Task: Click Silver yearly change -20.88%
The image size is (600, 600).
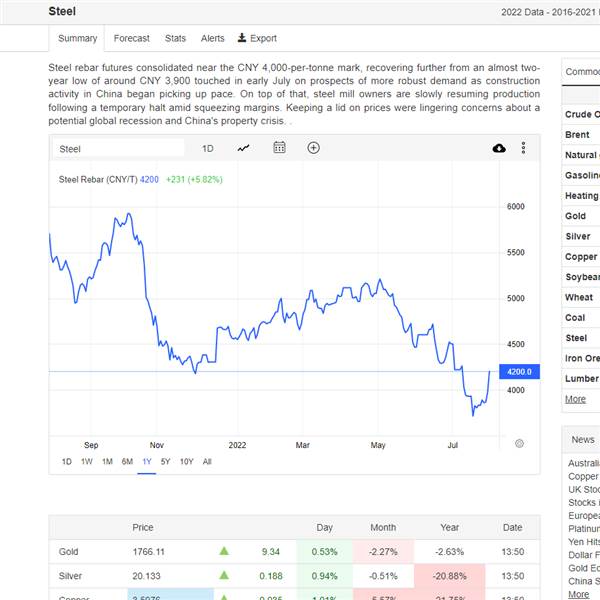Action: [x=450, y=576]
